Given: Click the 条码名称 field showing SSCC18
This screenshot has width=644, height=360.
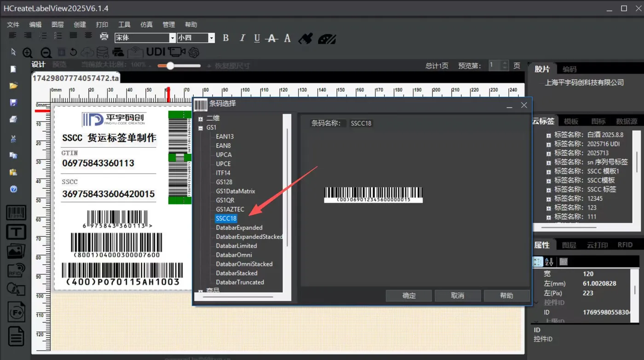Looking at the screenshot, I should tap(361, 123).
